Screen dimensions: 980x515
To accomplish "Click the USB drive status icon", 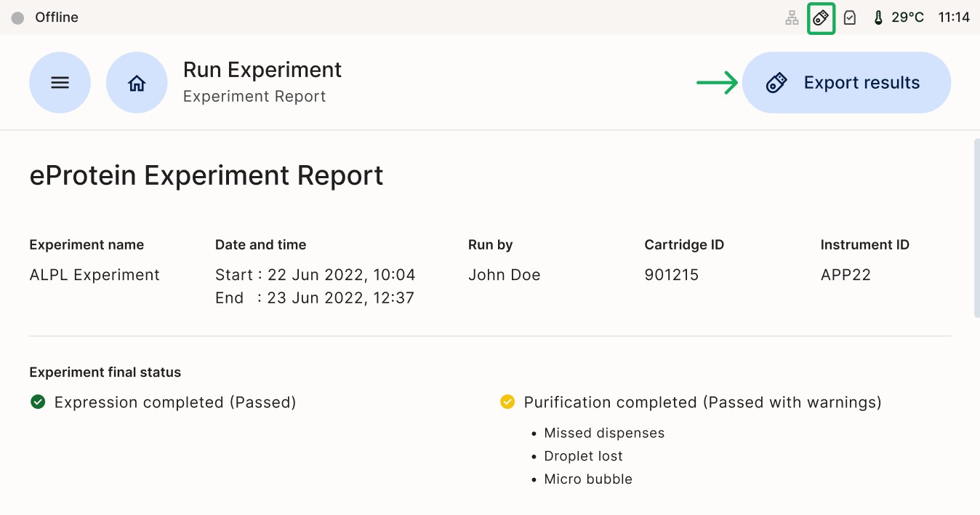I will tap(821, 17).
